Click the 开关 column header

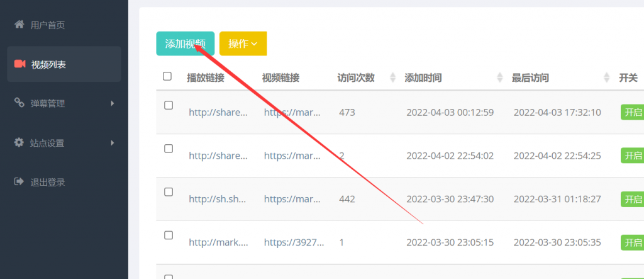point(628,77)
